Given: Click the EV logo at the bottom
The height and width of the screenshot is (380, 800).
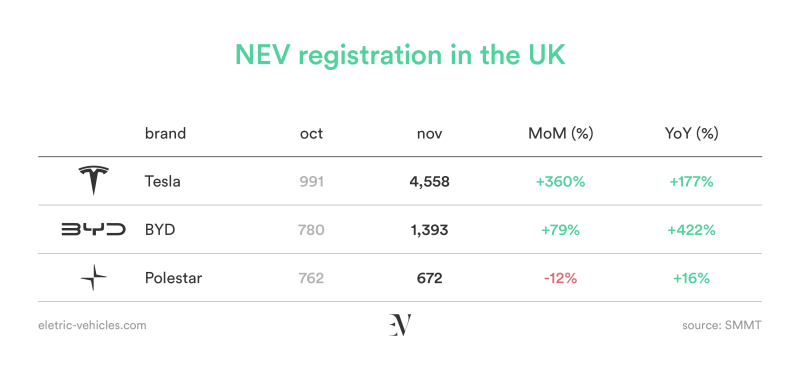Looking at the screenshot, I should (400, 325).
